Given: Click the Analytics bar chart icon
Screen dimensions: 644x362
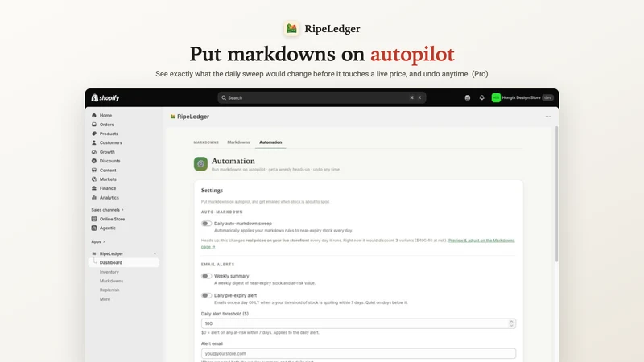Looking at the screenshot, I should click(x=94, y=197).
